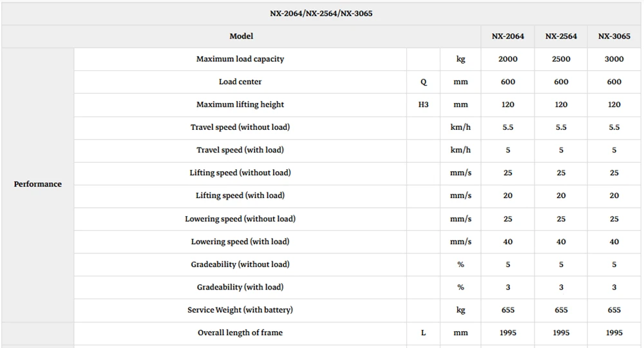Viewport: 644px width, 348px height.
Task: Click the 2000 value under NX-2064
Action: click(x=507, y=59)
